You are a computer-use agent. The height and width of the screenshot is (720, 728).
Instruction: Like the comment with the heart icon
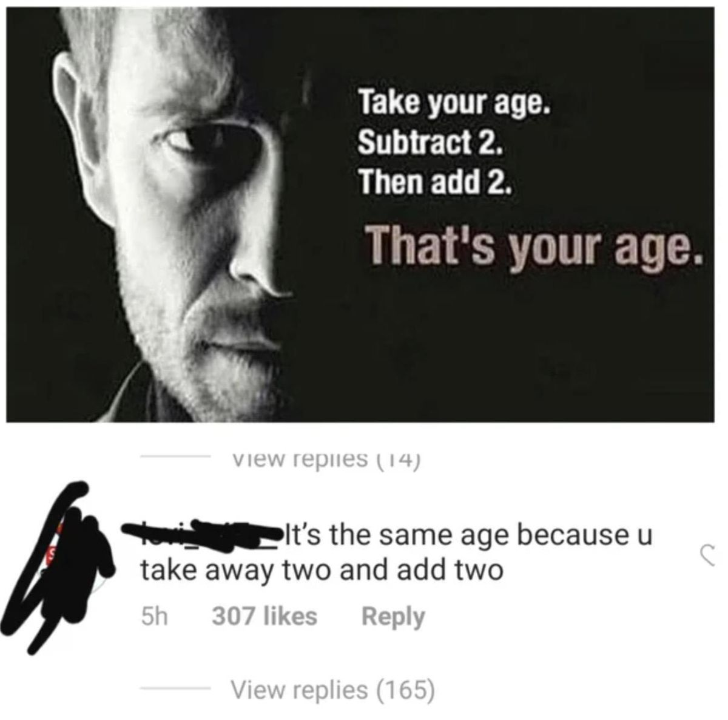pos(710,555)
